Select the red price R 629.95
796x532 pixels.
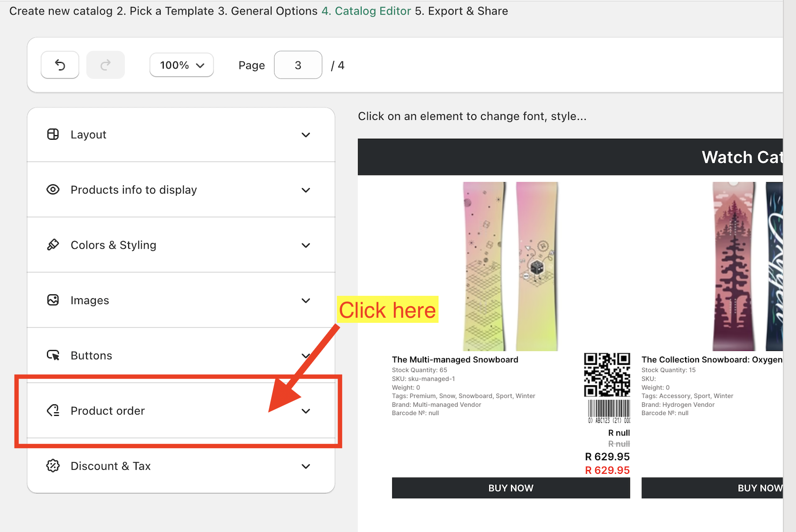tap(607, 471)
